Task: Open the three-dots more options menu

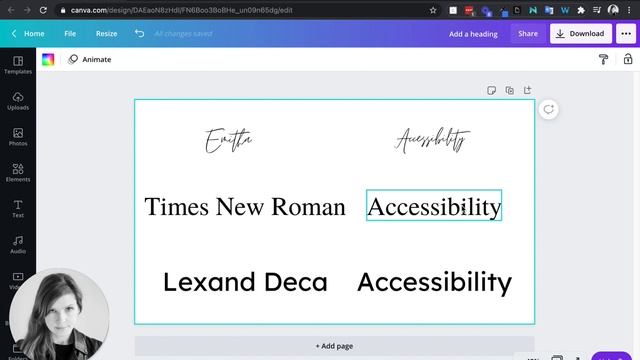Action: (x=626, y=33)
